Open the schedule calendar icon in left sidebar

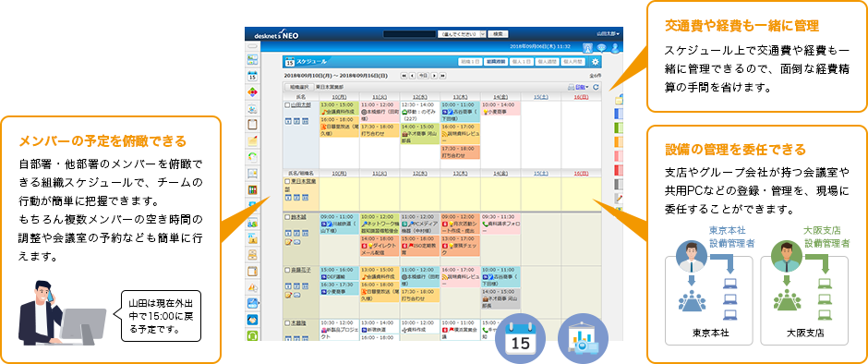(x=252, y=76)
